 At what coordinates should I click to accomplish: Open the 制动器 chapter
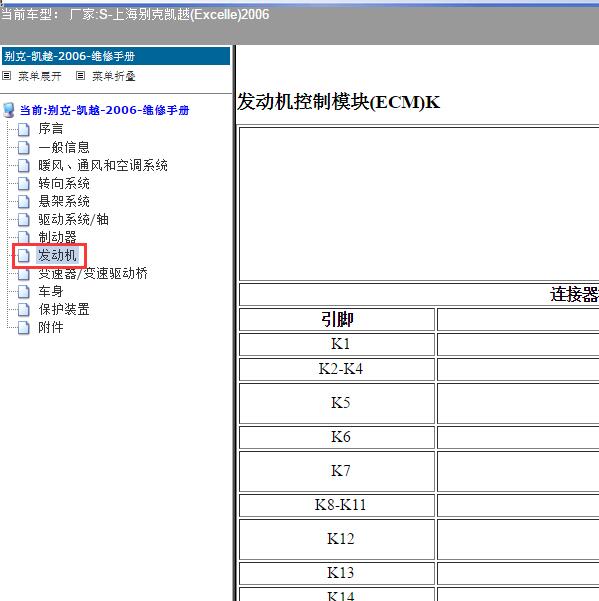(57, 237)
